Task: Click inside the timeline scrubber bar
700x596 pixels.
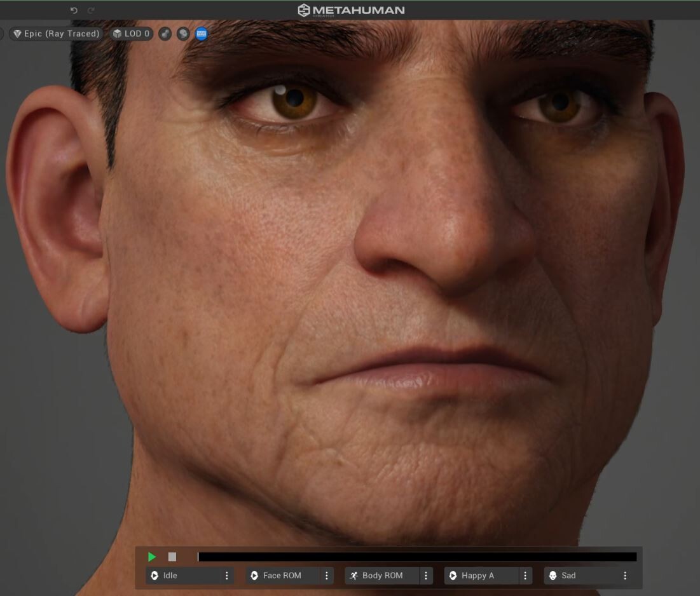Action: tap(416, 556)
